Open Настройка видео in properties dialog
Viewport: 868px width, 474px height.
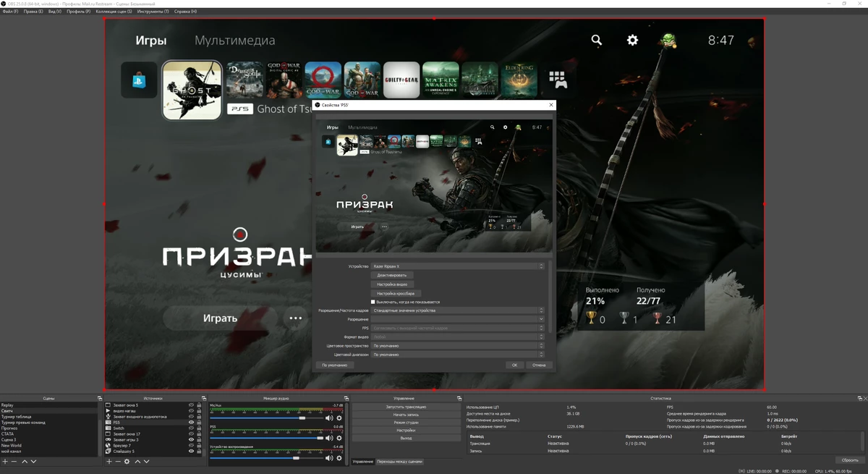(392, 284)
